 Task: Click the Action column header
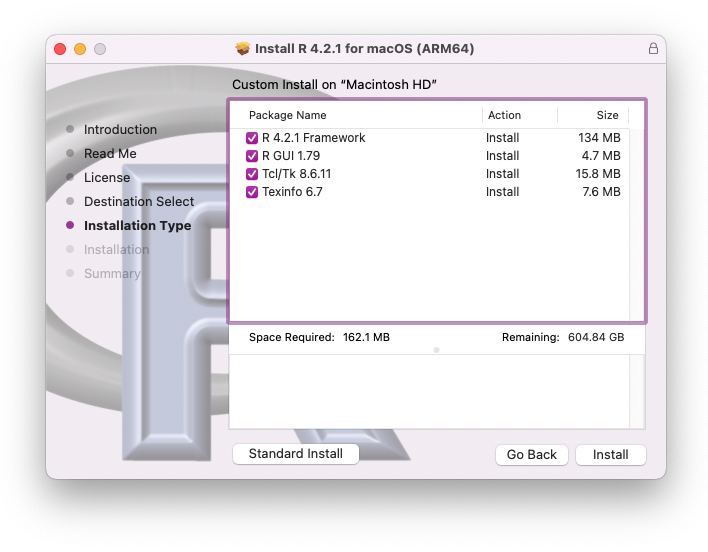pyautogui.click(x=504, y=115)
